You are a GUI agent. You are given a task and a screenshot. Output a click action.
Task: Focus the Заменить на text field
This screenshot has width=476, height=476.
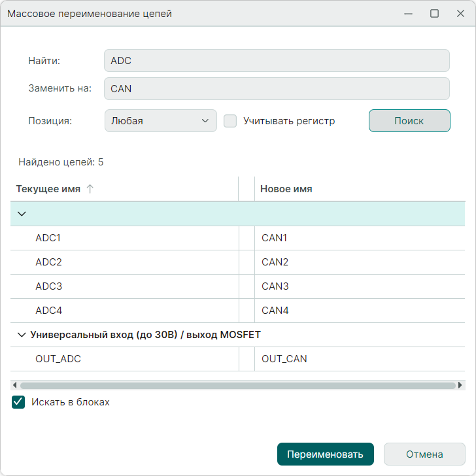[277, 88]
